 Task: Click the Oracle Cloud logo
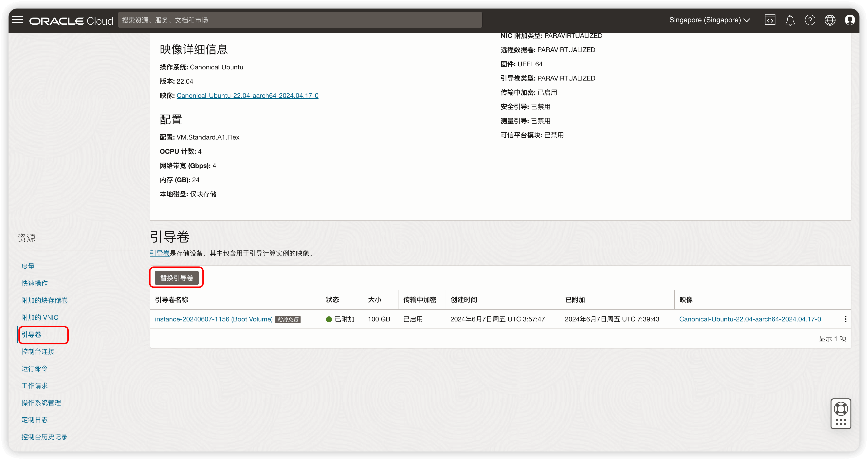click(x=71, y=21)
